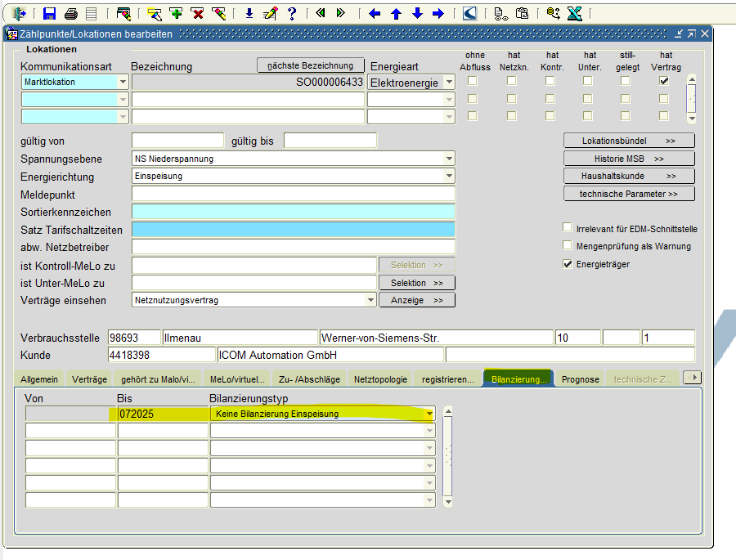Click the green plus add record icon
736x560 pixels.
176,13
